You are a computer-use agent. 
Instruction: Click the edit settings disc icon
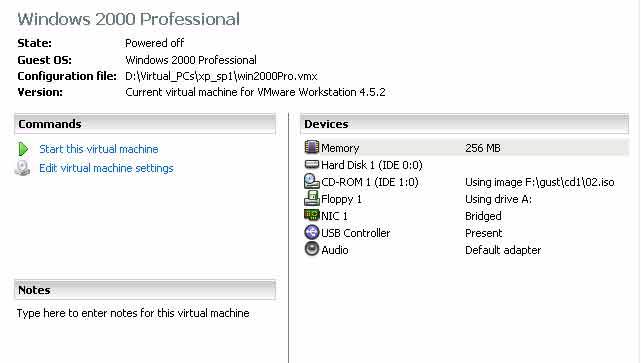pyautogui.click(x=22, y=168)
